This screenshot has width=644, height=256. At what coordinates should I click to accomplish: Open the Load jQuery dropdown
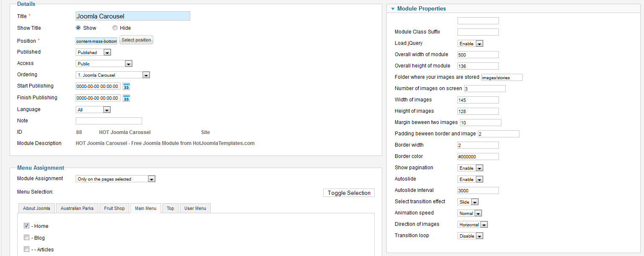pyautogui.click(x=470, y=44)
